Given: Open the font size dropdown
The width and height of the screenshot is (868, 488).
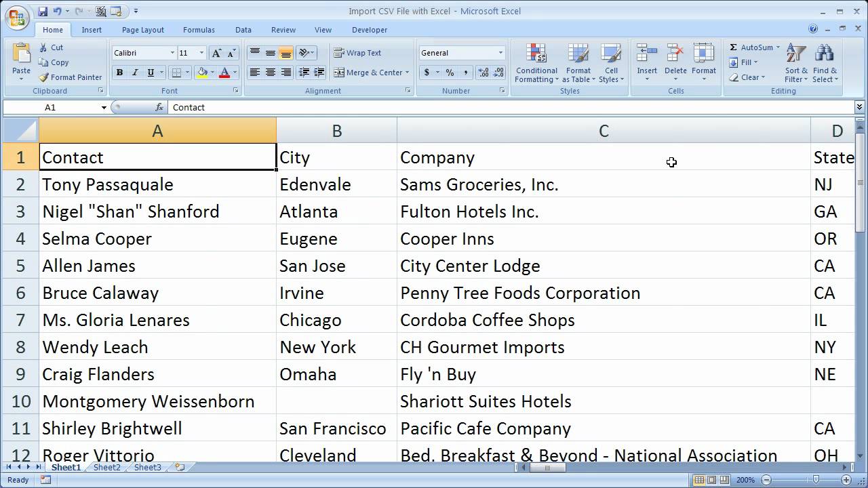Looking at the screenshot, I should 201,53.
